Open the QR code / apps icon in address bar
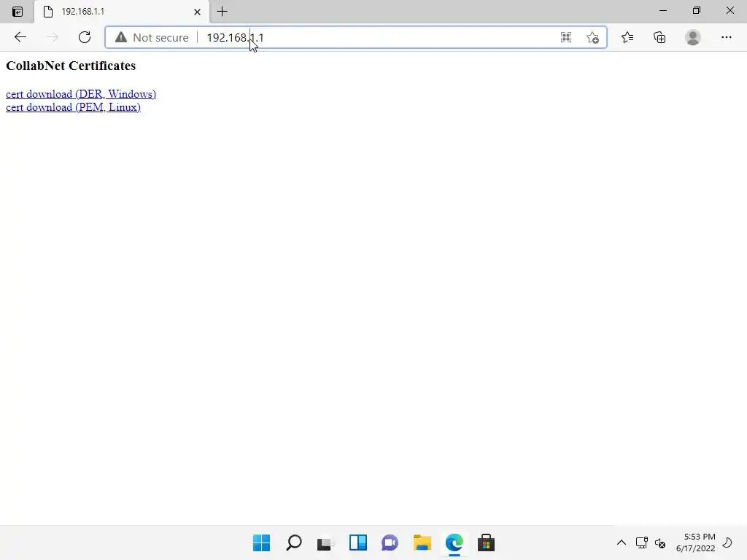Image resolution: width=747 pixels, height=560 pixels. click(566, 38)
